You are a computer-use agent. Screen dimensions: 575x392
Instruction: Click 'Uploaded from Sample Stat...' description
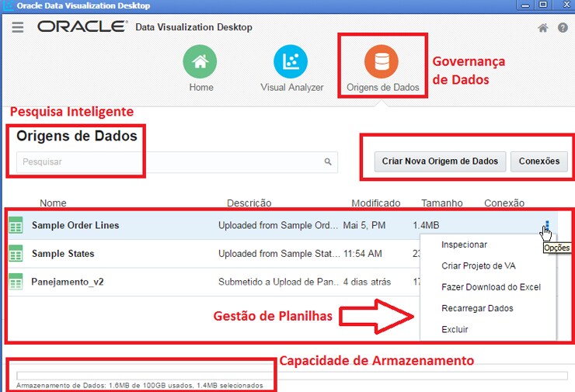point(279,254)
